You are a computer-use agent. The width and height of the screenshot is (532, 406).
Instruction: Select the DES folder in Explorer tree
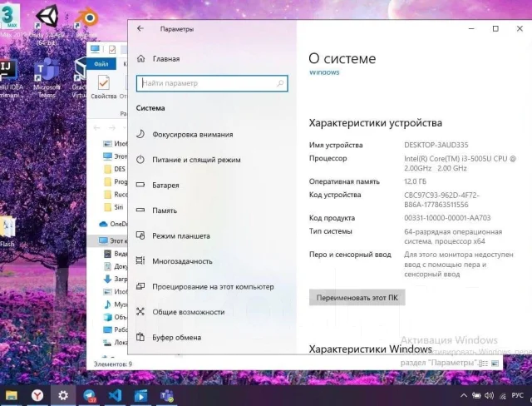pyautogui.click(x=116, y=169)
